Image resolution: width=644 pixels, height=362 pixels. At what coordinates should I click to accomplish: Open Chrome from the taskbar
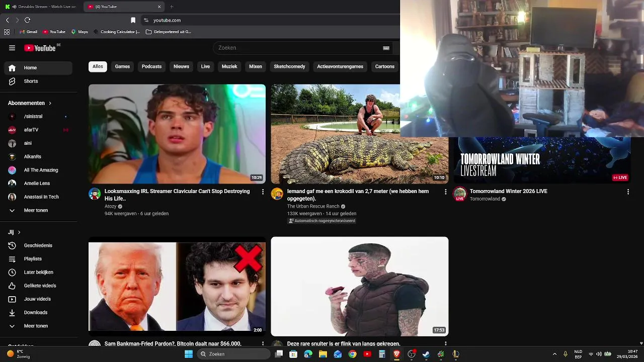pyautogui.click(x=353, y=354)
